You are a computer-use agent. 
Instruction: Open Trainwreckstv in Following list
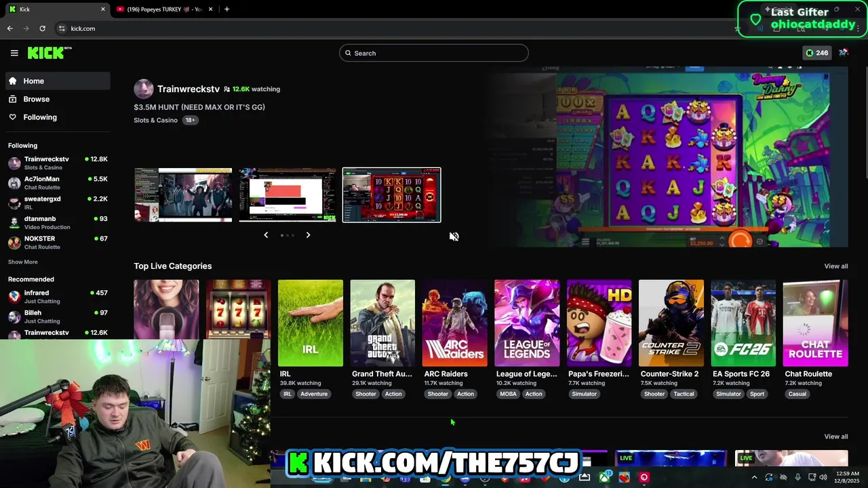tap(58, 163)
